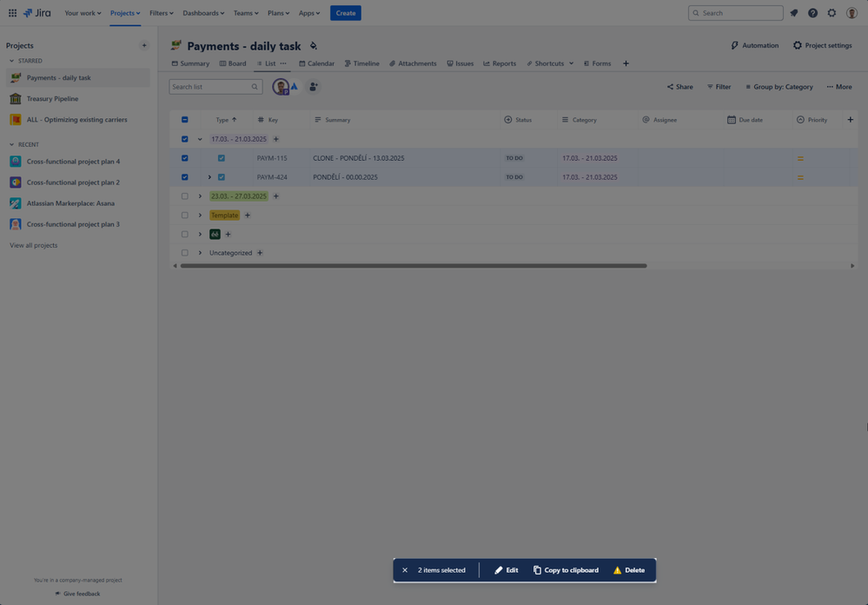
Task: Add item to Uncategorized group
Action: (260, 253)
